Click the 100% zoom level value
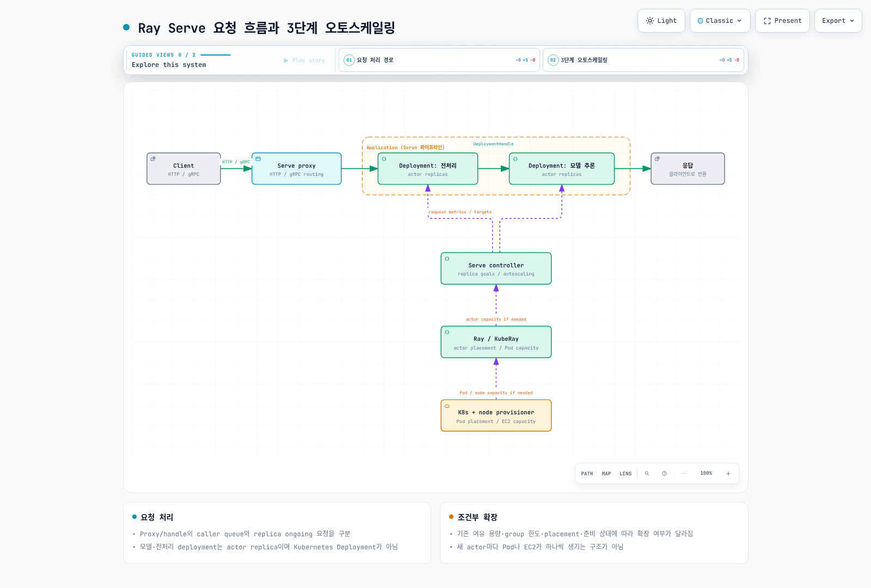 click(x=706, y=474)
